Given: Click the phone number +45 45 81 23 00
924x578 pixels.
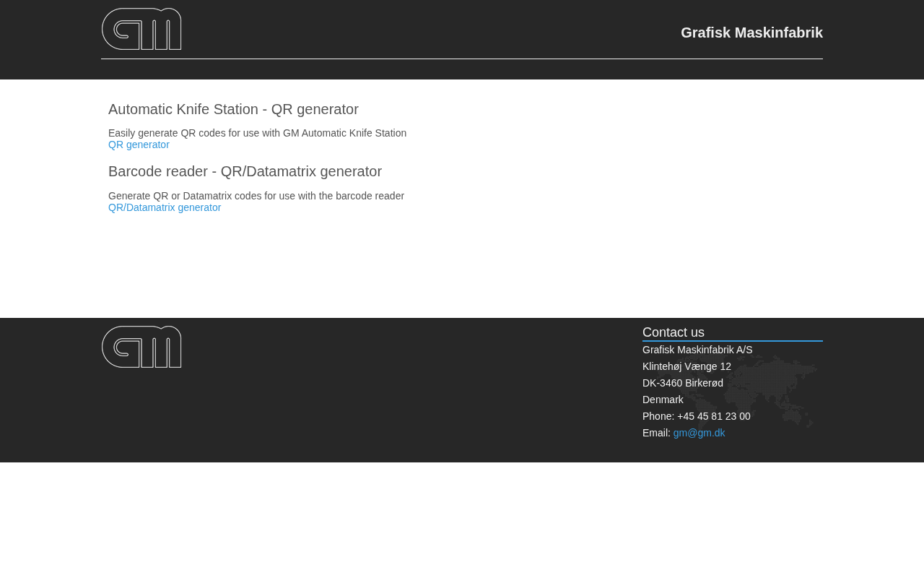Looking at the screenshot, I should [714, 416].
